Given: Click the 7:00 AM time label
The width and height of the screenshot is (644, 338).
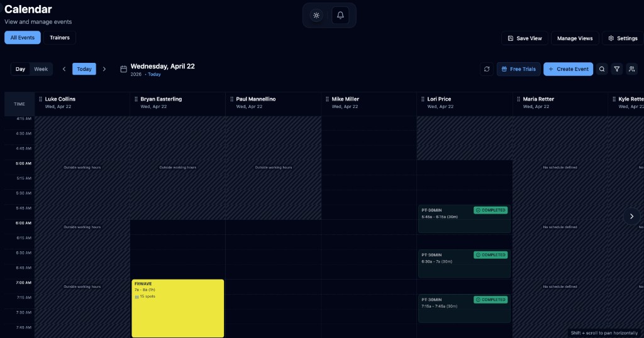Looking at the screenshot, I should tap(23, 283).
